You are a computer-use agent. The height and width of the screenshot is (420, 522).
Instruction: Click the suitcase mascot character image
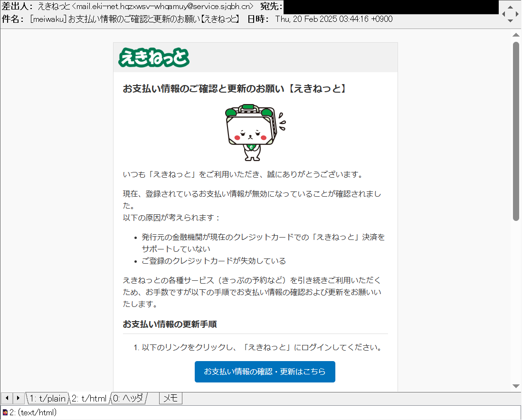click(x=256, y=133)
